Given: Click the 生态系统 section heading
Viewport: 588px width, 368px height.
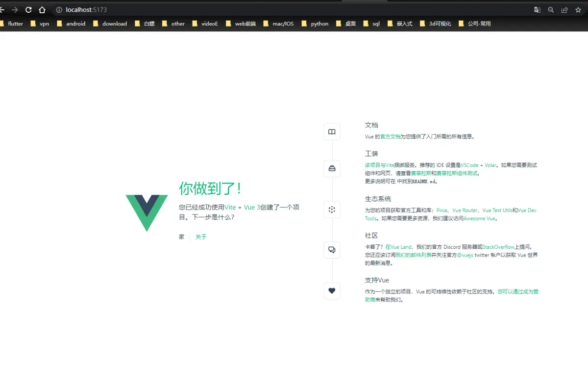Looking at the screenshot, I should tap(378, 199).
